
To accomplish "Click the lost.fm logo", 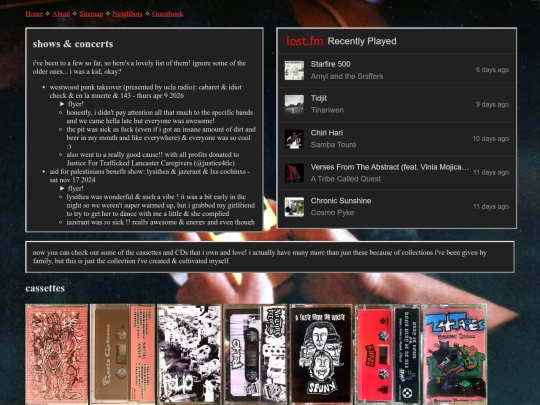I will [x=305, y=41].
